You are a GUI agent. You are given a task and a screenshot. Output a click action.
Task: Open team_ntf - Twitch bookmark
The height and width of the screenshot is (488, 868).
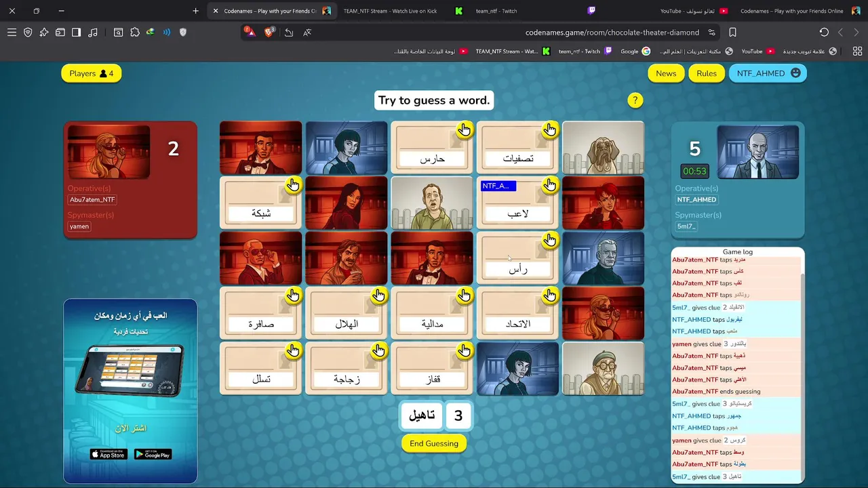coord(585,51)
